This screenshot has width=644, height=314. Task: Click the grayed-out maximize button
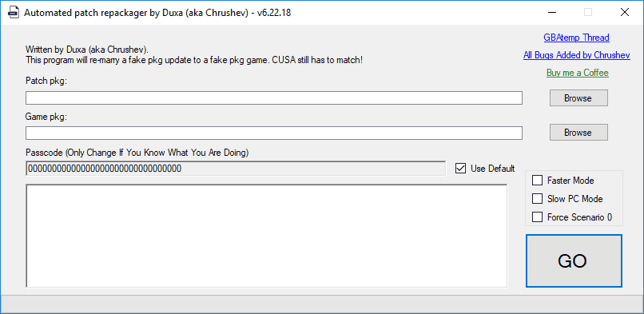point(588,12)
